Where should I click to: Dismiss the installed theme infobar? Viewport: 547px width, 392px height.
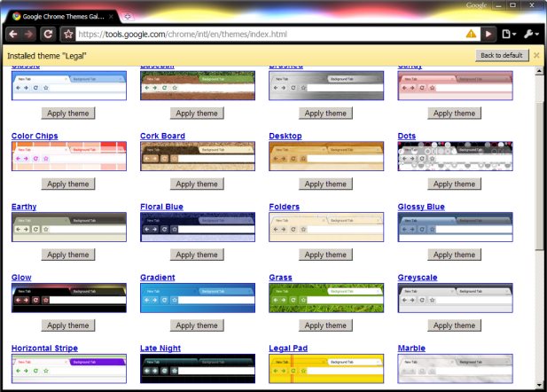pyautogui.click(x=536, y=55)
